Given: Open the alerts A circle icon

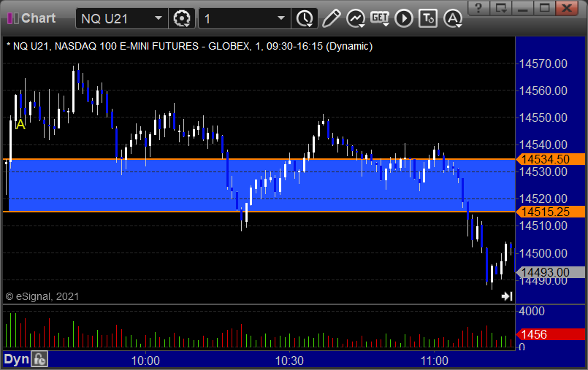Looking at the screenshot, I should 453,18.
